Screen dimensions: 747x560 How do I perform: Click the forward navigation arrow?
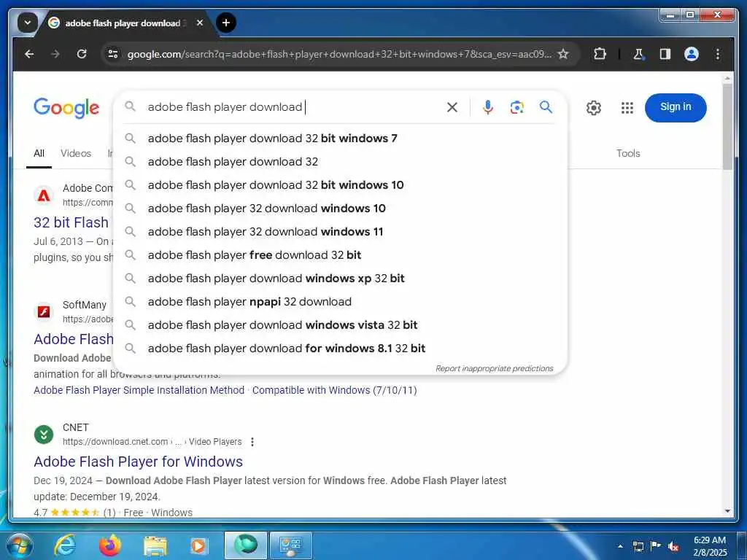(55, 54)
